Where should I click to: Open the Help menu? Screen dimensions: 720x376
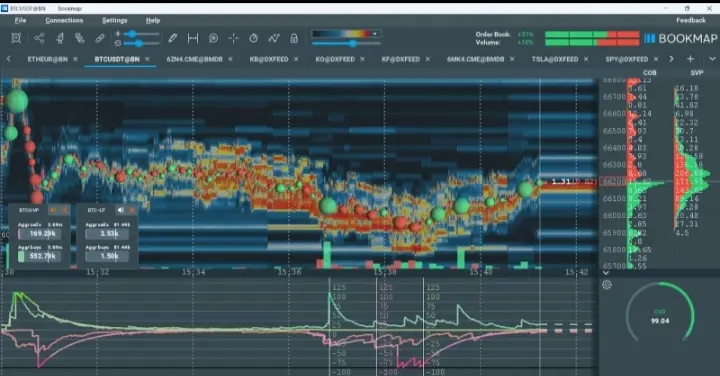153,20
